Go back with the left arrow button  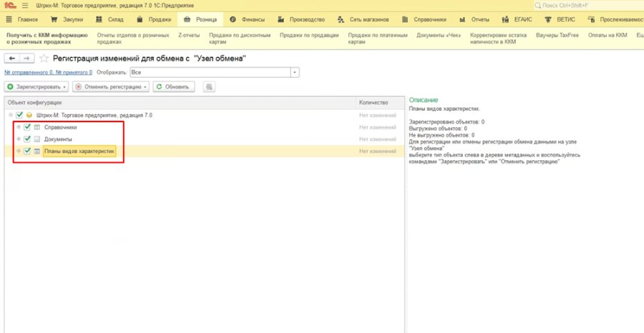point(12,59)
